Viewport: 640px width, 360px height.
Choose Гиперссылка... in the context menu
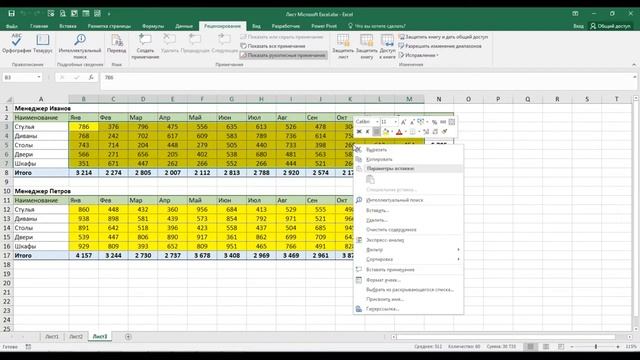pyautogui.click(x=408, y=309)
